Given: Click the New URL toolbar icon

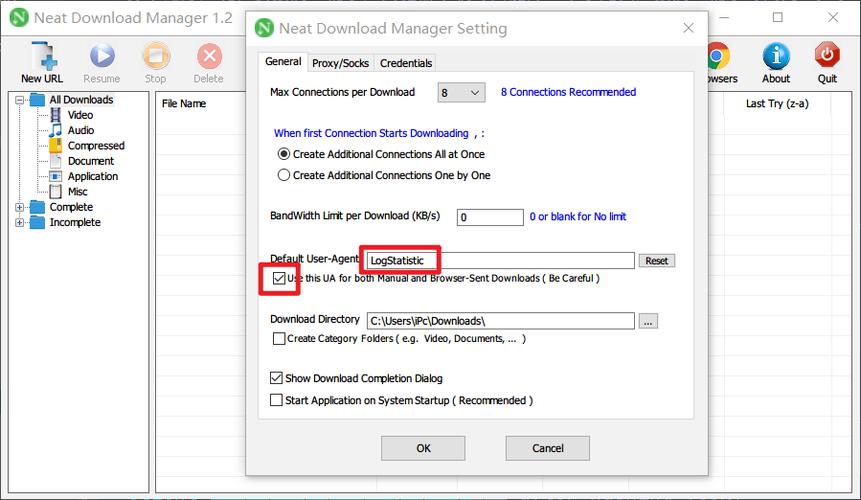Looking at the screenshot, I should click(x=43, y=57).
